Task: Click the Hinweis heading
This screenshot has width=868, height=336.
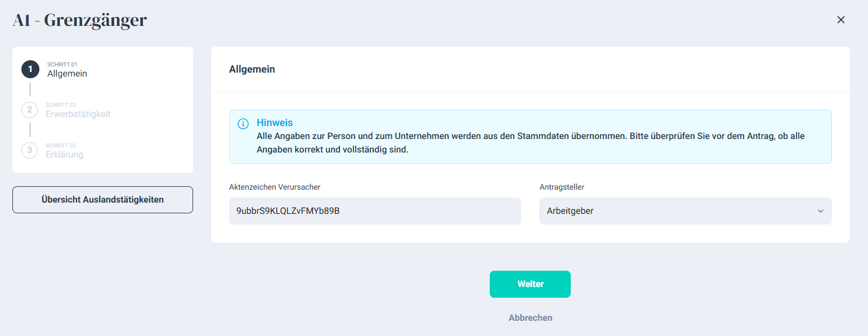Action: coord(275,123)
